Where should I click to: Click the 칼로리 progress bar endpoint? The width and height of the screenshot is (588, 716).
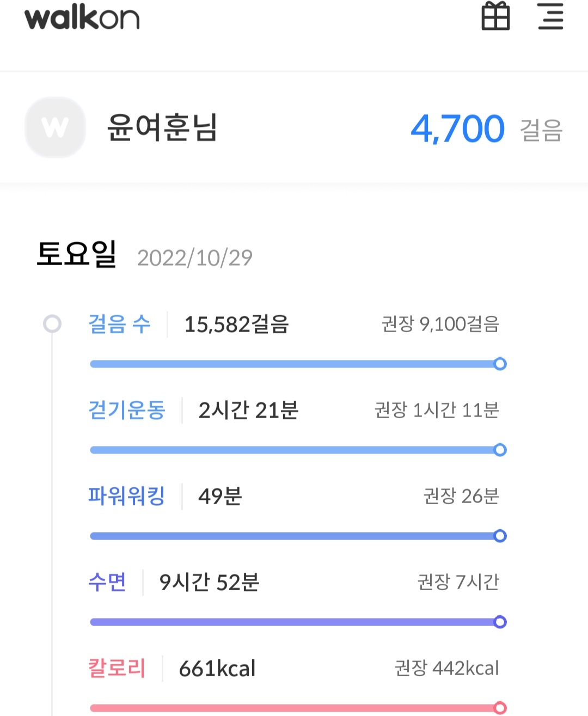click(x=500, y=708)
